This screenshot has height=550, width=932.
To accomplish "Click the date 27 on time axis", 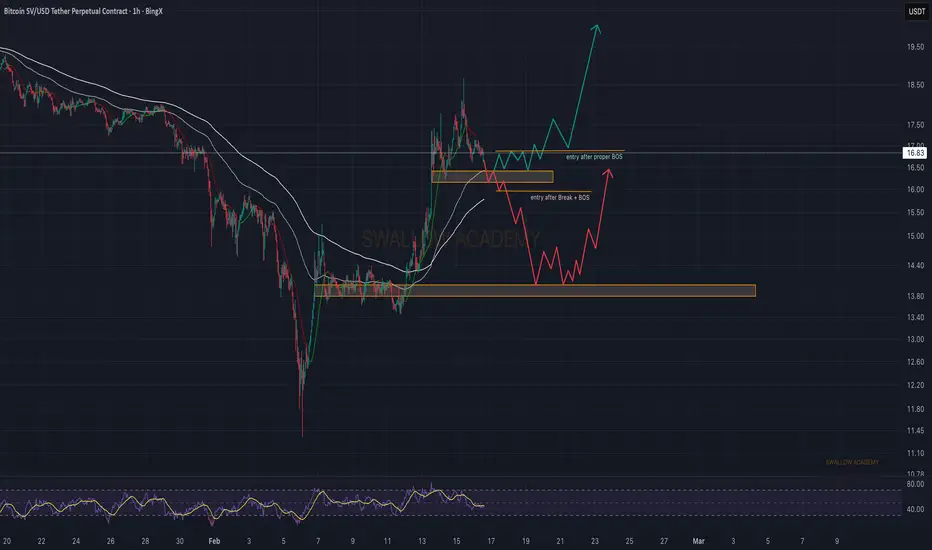I will point(664,541).
